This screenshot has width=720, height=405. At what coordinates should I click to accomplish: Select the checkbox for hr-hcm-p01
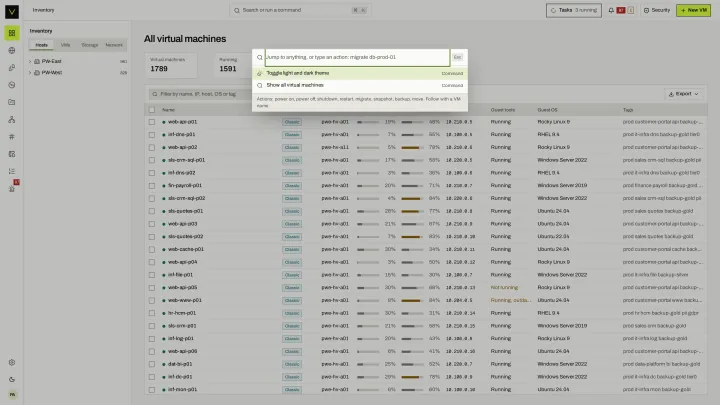pos(152,313)
